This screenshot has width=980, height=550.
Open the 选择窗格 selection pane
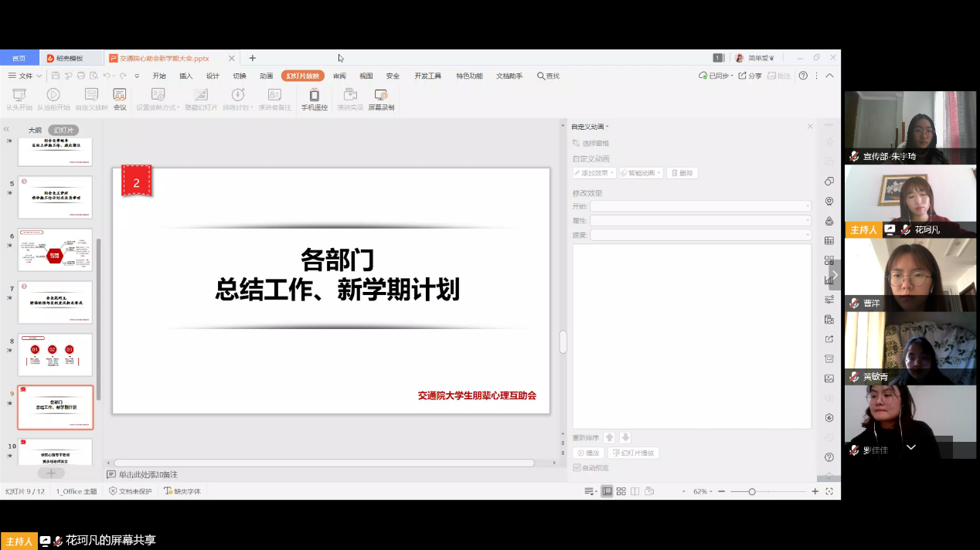590,143
